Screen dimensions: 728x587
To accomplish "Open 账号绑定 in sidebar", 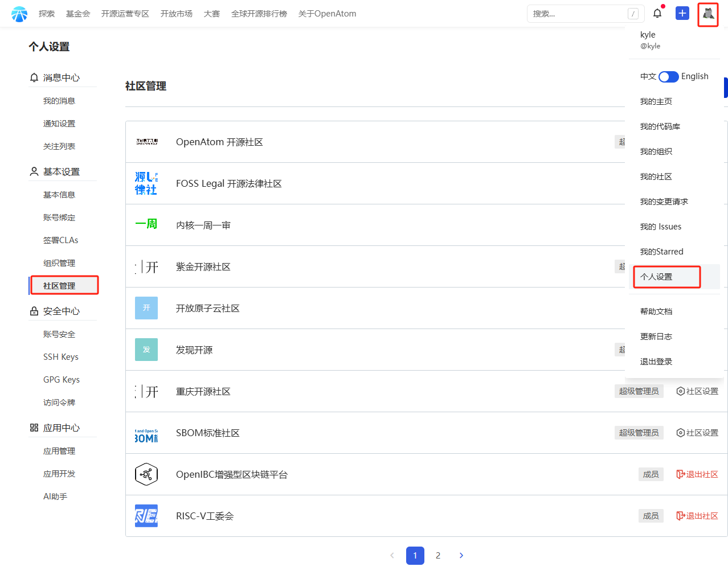I will (x=59, y=217).
